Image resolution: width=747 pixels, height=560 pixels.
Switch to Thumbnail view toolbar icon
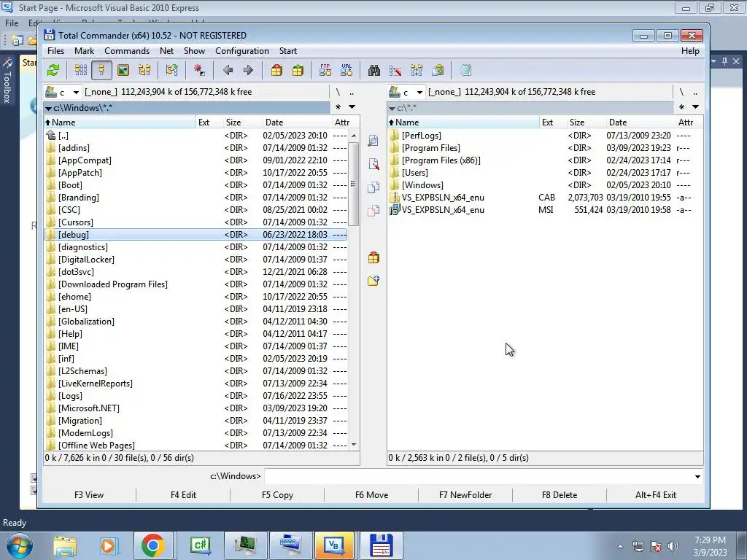(123, 71)
